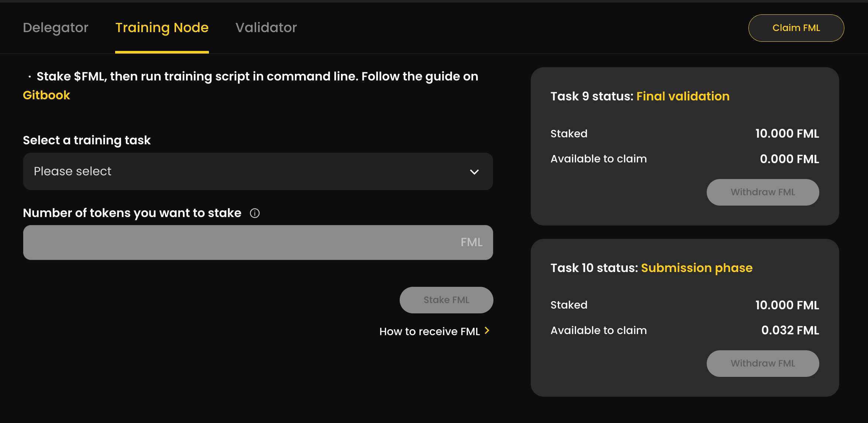The height and width of the screenshot is (423, 868).
Task: Select the Training Node tab
Action: (162, 28)
